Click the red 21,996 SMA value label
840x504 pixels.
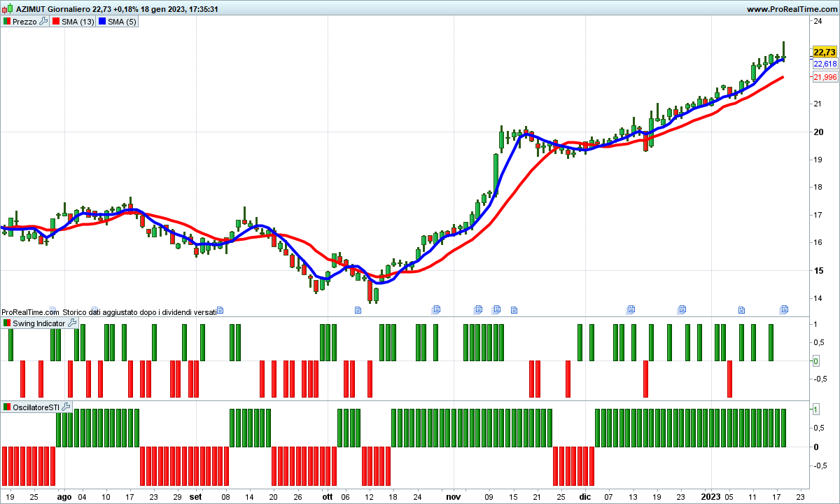point(825,77)
